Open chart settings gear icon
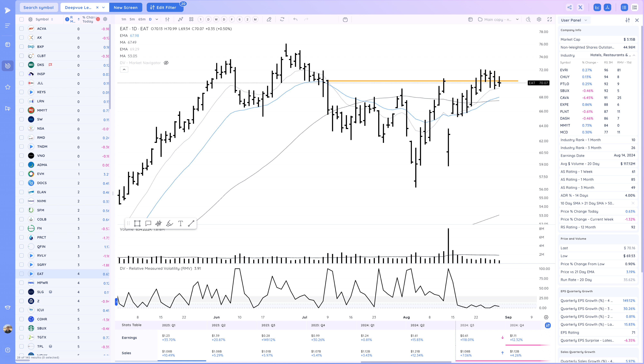Viewport: 644px width, 364px height. (x=539, y=19)
